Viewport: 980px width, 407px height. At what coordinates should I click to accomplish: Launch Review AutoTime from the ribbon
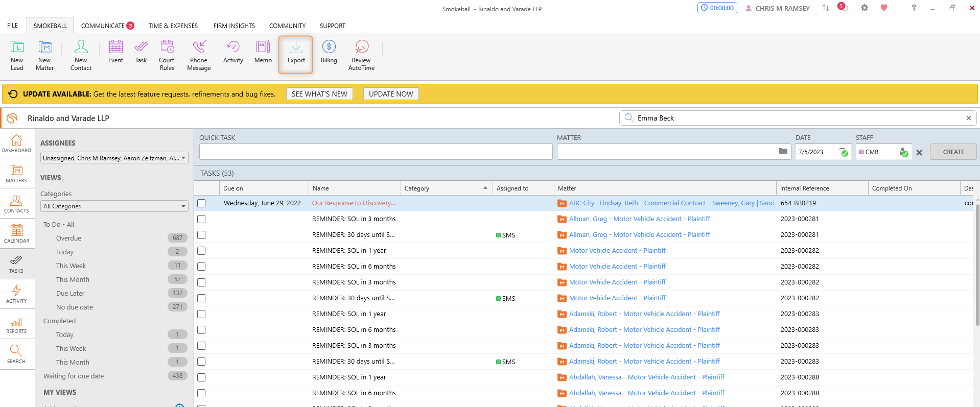pos(362,55)
